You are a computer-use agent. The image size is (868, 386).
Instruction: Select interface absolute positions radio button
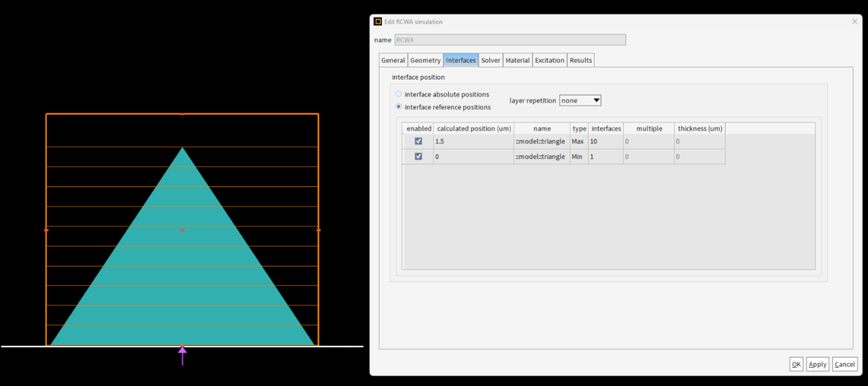pyautogui.click(x=399, y=94)
